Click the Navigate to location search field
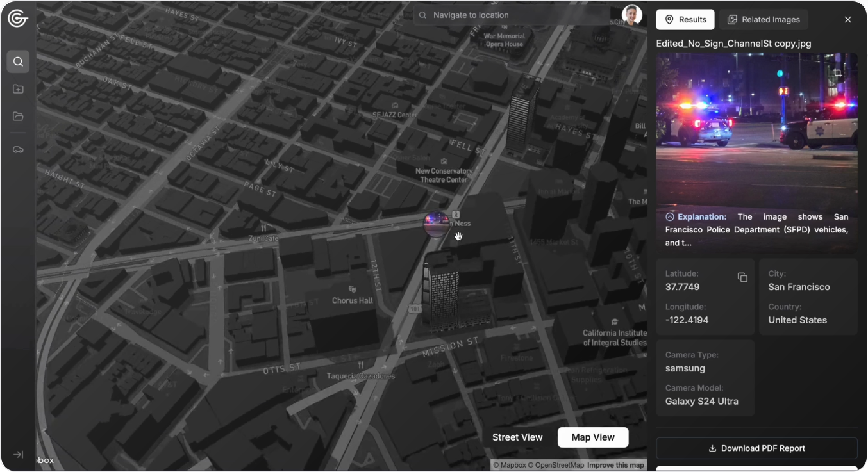This screenshot has width=868, height=472. click(x=513, y=15)
